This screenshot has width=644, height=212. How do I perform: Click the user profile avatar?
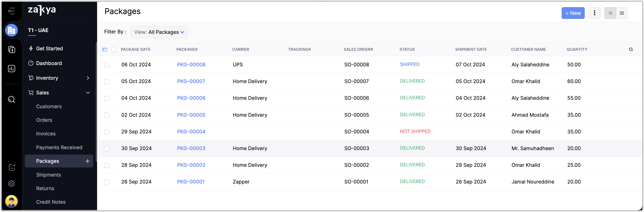[x=12, y=201]
